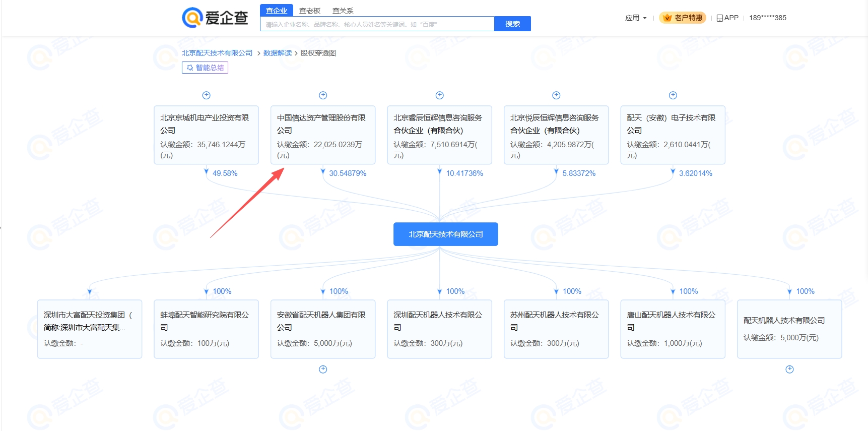The height and width of the screenshot is (431, 868).
Task: Open the 蚌埠配天智能研究院有限公司 card
Action: coord(206,329)
